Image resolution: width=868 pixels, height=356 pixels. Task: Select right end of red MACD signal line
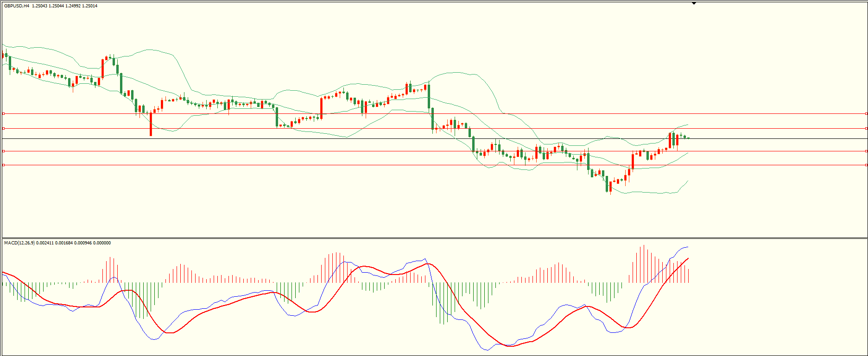(x=688, y=258)
